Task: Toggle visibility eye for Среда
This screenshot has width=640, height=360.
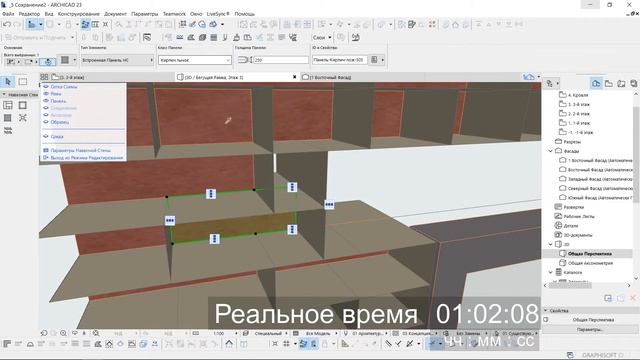Action: pyautogui.click(x=46, y=136)
